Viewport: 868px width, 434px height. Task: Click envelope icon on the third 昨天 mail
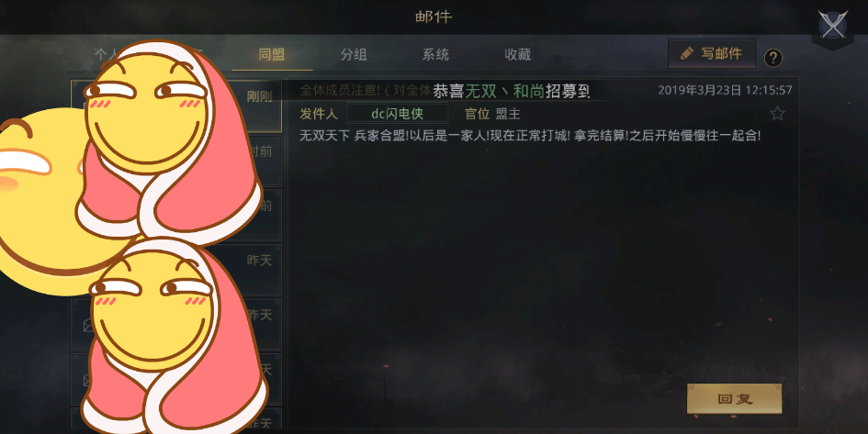pyautogui.click(x=87, y=380)
